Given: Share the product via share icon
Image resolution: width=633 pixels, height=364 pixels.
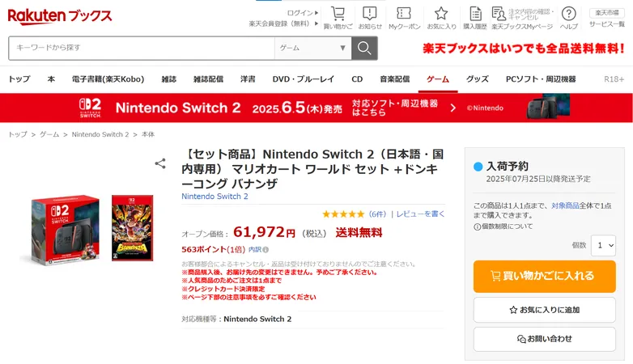Looking at the screenshot, I should click(160, 163).
